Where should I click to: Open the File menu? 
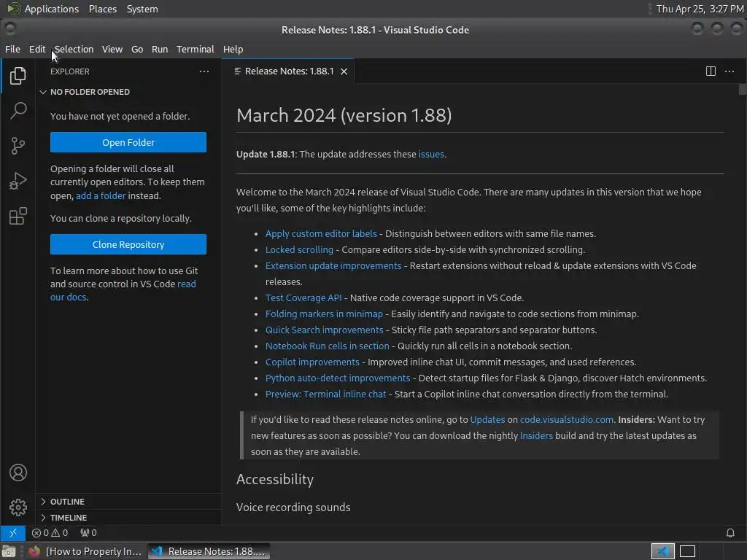12,49
